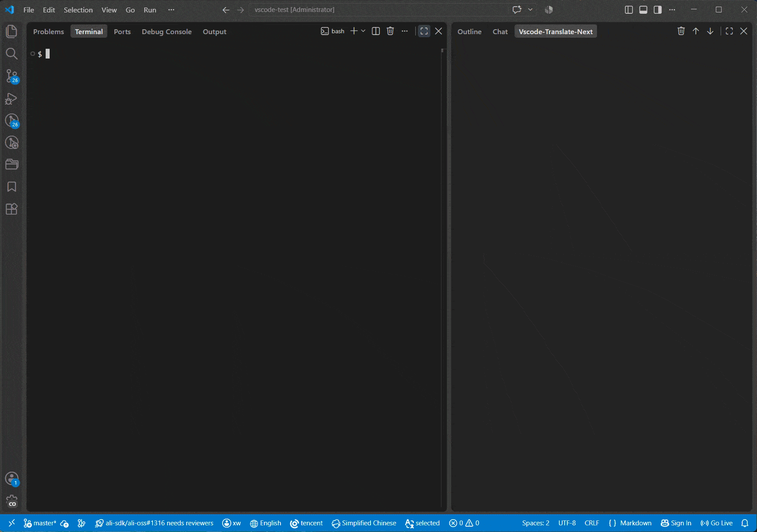Toggle the secondary side bar layout button
This screenshot has height=532, width=757.
click(x=658, y=10)
